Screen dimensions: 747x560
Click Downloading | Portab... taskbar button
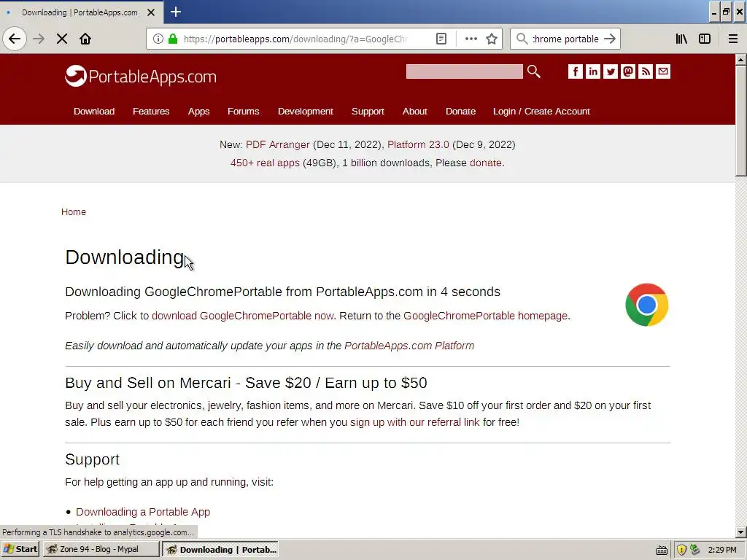tap(220, 549)
